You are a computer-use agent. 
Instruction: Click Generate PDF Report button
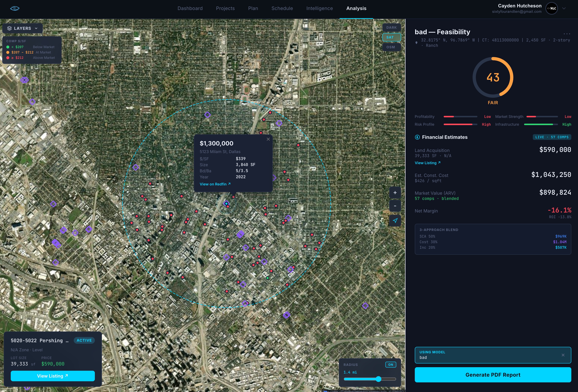tap(493, 375)
